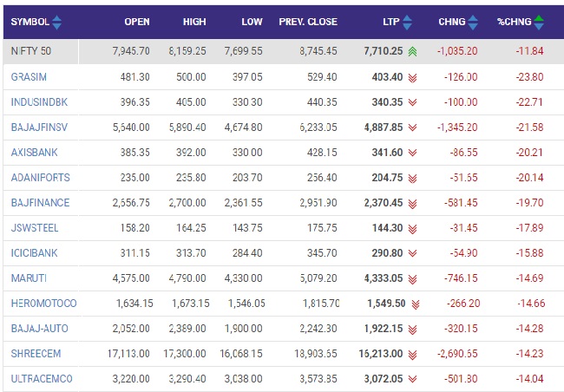Select SHREECEM open value 17,113.00
Viewport: 564px width, 392px height.
[128, 354]
